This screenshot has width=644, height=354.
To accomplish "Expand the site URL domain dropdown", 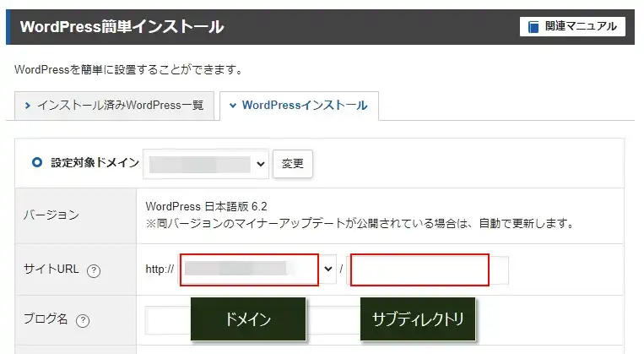I will [257, 270].
